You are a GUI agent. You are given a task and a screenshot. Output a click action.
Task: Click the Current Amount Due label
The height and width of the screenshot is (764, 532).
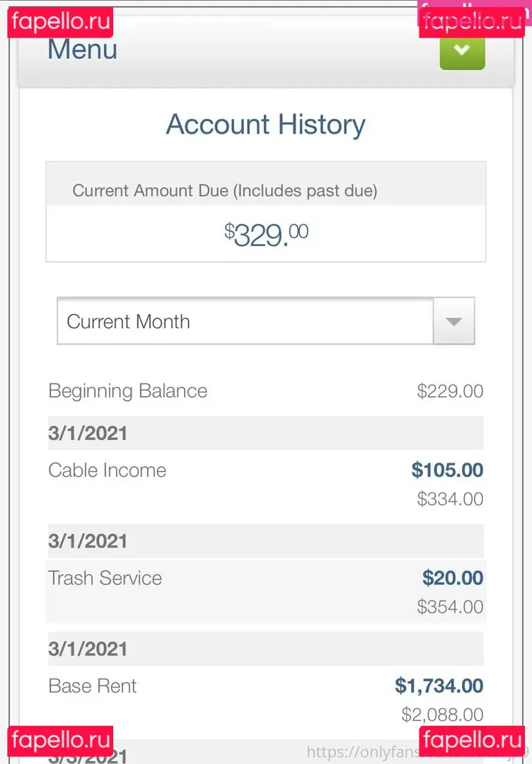225,190
